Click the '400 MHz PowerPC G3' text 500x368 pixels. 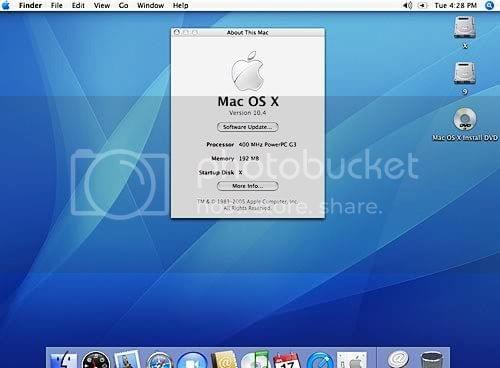(268, 144)
